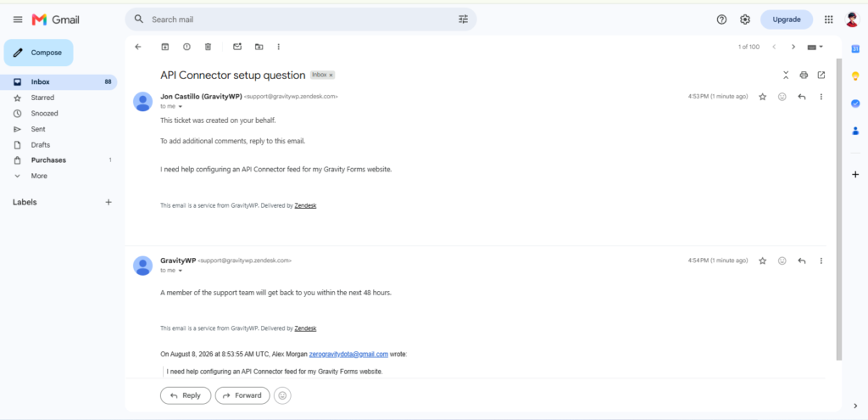
Task: Click Zendesk link in first message
Action: tap(305, 205)
